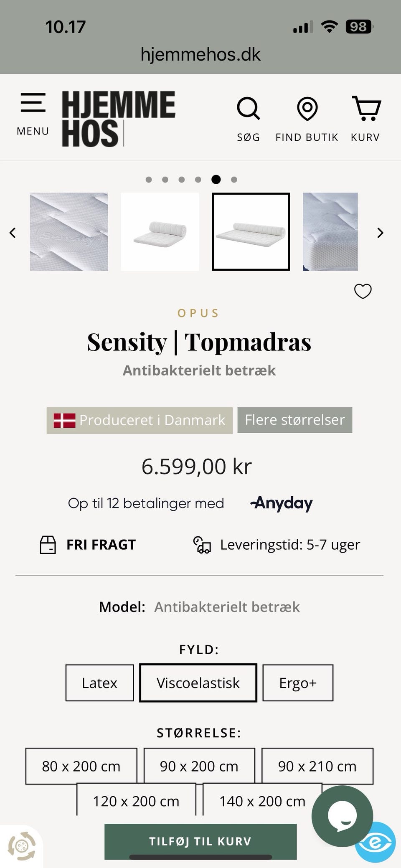Image resolution: width=401 pixels, height=868 pixels.
Task: Show next product thumbnail arrow
Action: (380, 233)
